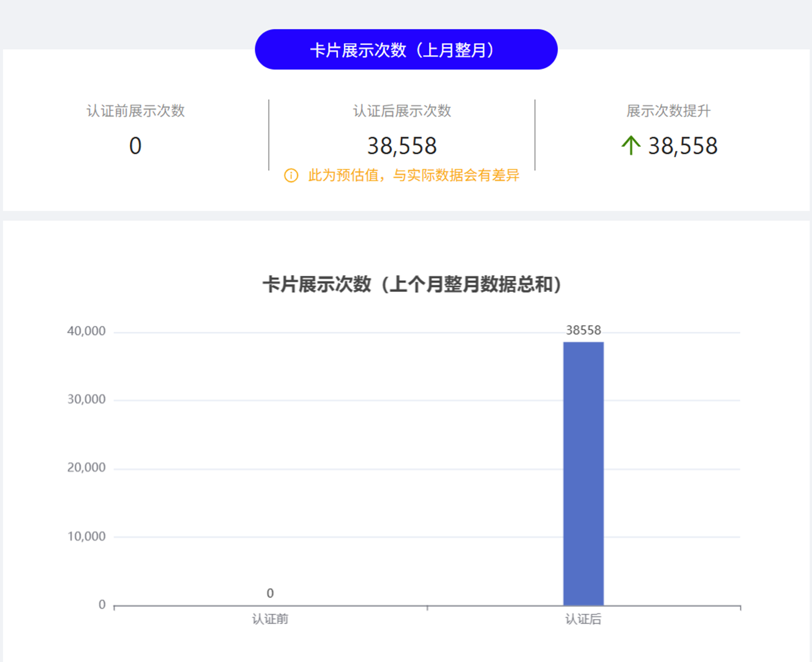
Task: Click the 30,000 y-axis tick label
Action: [x=86, y=400]
